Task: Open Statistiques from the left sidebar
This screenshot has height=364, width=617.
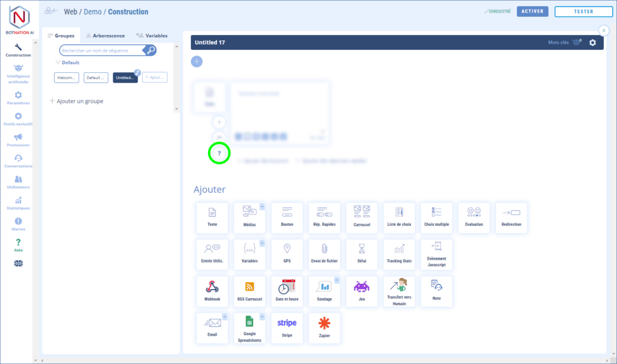Action: pyautogui.click(x=18, y=201)
